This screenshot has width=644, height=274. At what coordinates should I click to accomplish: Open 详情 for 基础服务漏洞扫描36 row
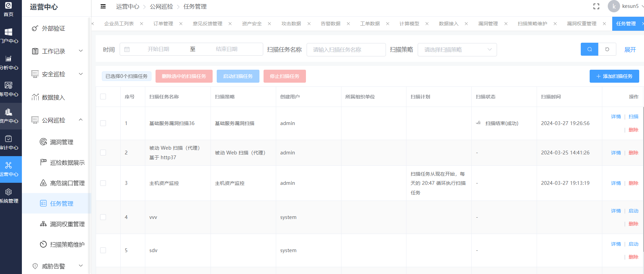pyautogui.click(x=616, y=117)
